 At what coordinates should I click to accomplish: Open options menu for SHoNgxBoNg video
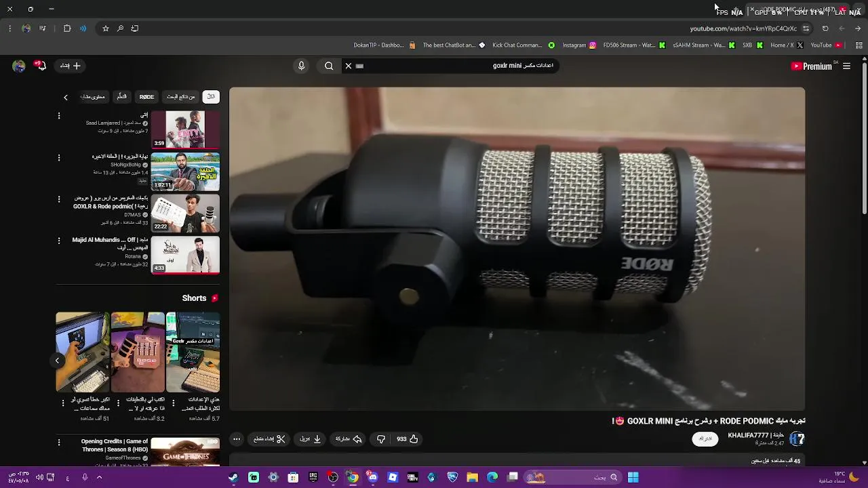click(59, 157)
